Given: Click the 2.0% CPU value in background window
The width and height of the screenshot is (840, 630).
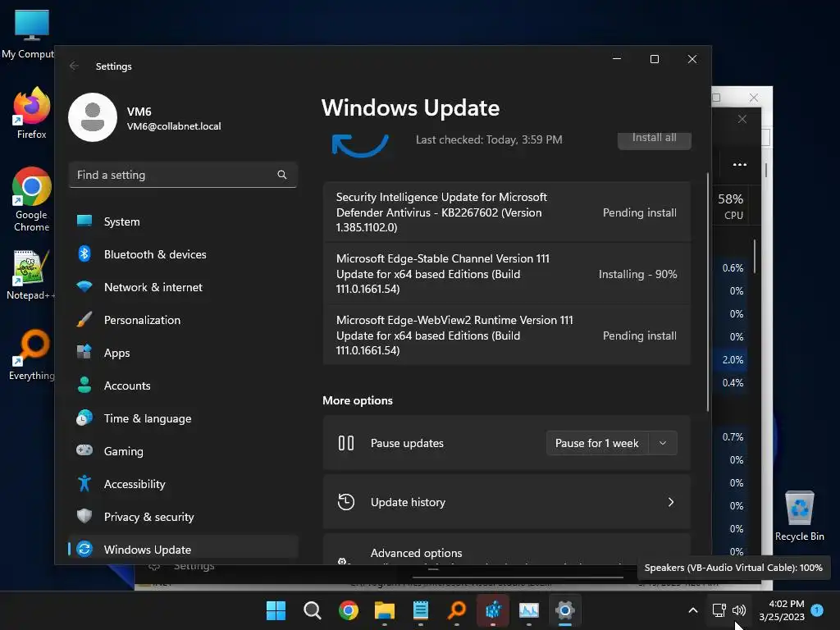Looking at the screenshot, I should point(733,359).
